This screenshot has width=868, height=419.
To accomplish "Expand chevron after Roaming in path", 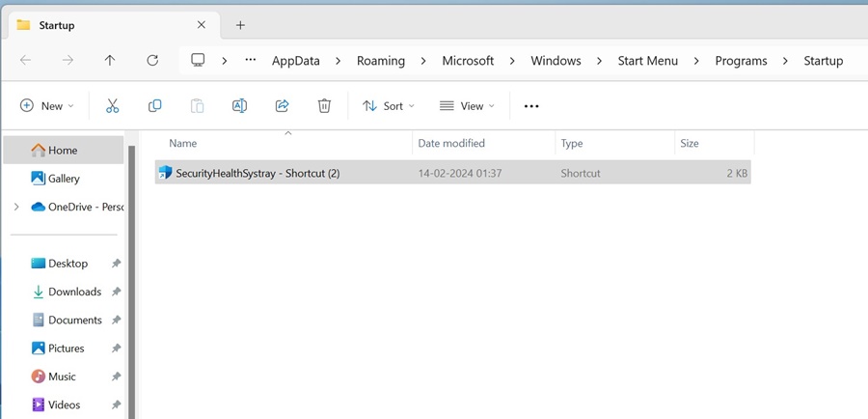I will tap(423, 61).
